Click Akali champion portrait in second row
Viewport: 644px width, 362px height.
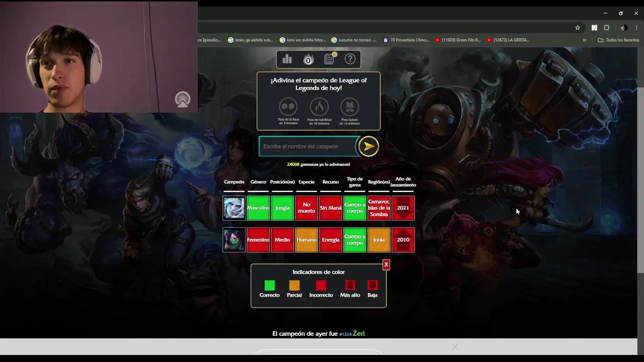[x=234, y=240]
